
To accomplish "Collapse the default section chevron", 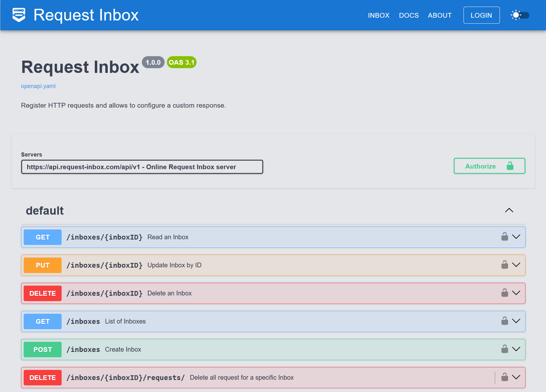I will 509,210.
